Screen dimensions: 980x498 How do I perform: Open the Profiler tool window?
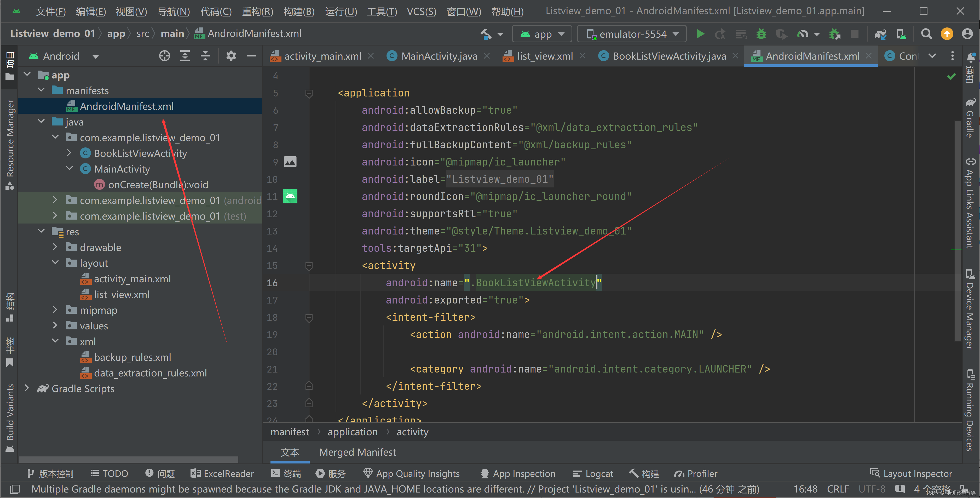[696, 474]
